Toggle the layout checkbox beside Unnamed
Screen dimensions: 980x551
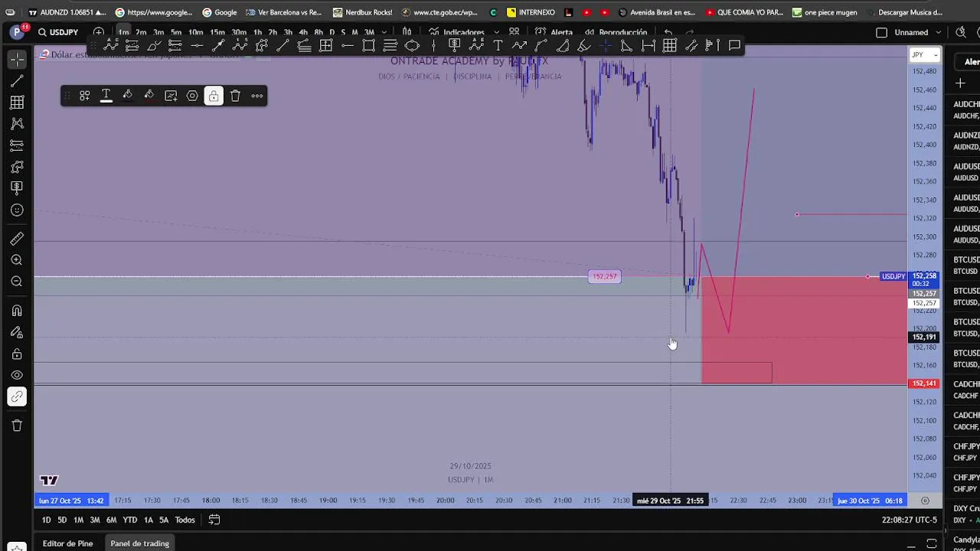coord(881,32)
